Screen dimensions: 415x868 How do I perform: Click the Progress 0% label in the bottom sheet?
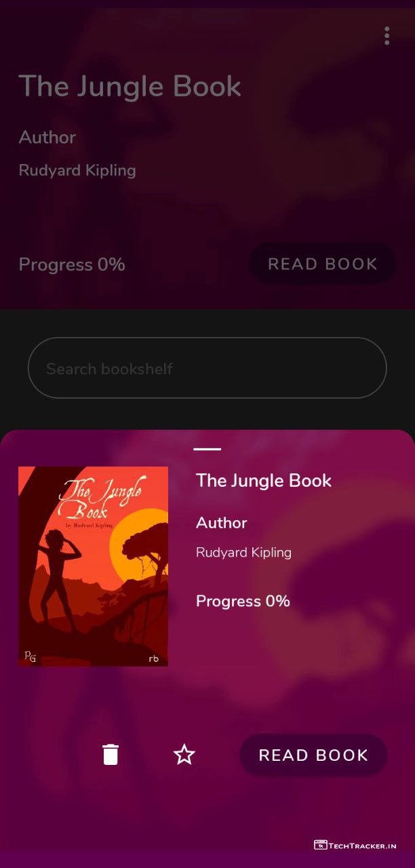(243, 601)
